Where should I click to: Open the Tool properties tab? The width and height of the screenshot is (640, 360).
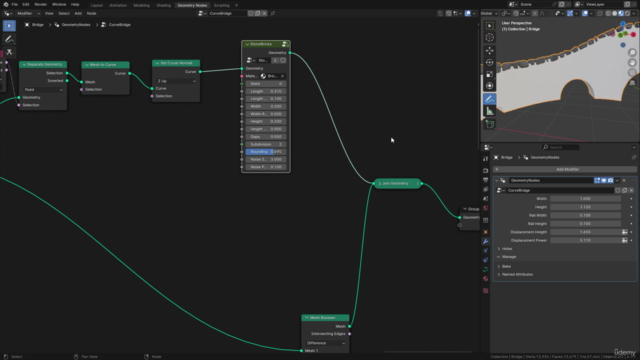485,159
